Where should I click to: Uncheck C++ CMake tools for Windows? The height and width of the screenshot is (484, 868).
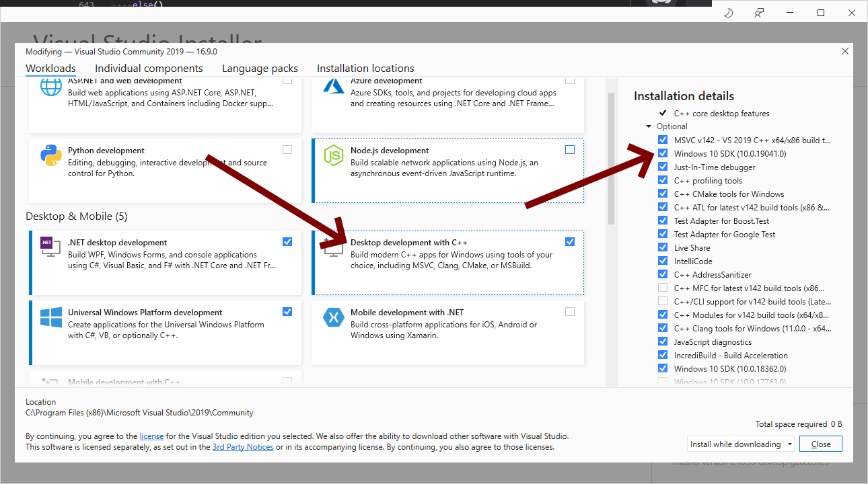click(x=663, y=194)
